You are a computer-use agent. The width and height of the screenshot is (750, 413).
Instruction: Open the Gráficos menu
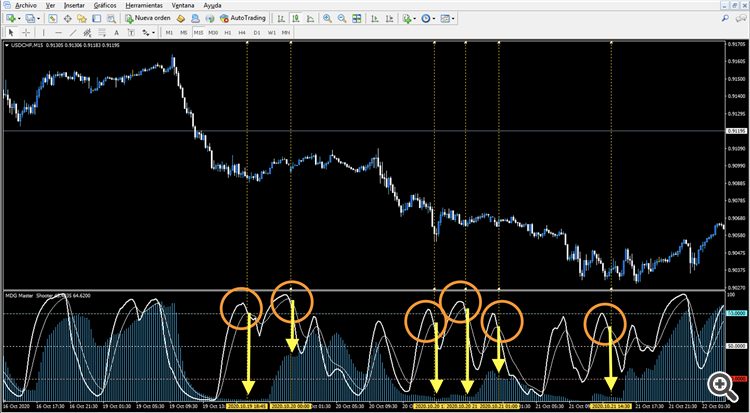(x=105, y=6)
